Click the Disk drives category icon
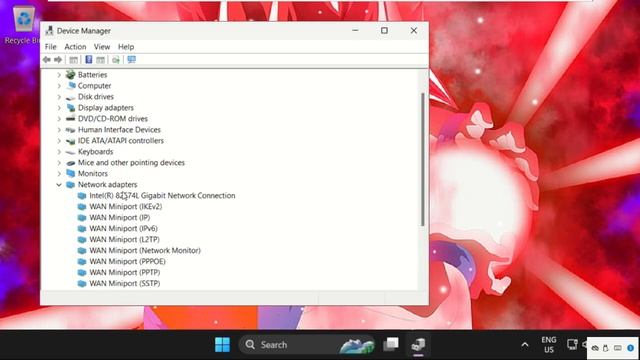Viewport: 640px width, 360px height. click(71, 97)
